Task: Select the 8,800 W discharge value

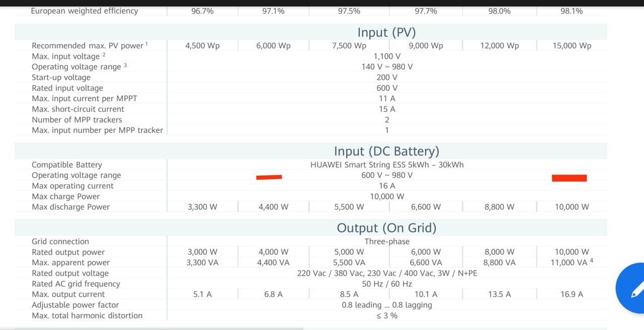Action: click(x=499, y=207)
